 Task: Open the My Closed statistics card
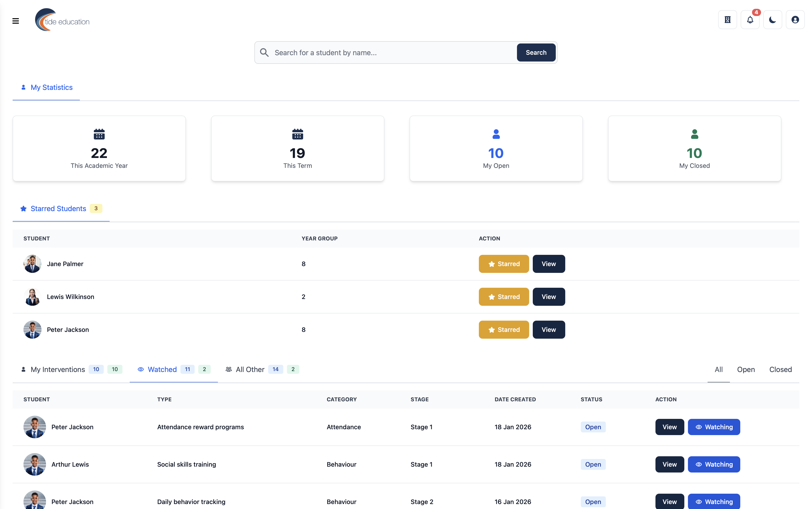694,148
